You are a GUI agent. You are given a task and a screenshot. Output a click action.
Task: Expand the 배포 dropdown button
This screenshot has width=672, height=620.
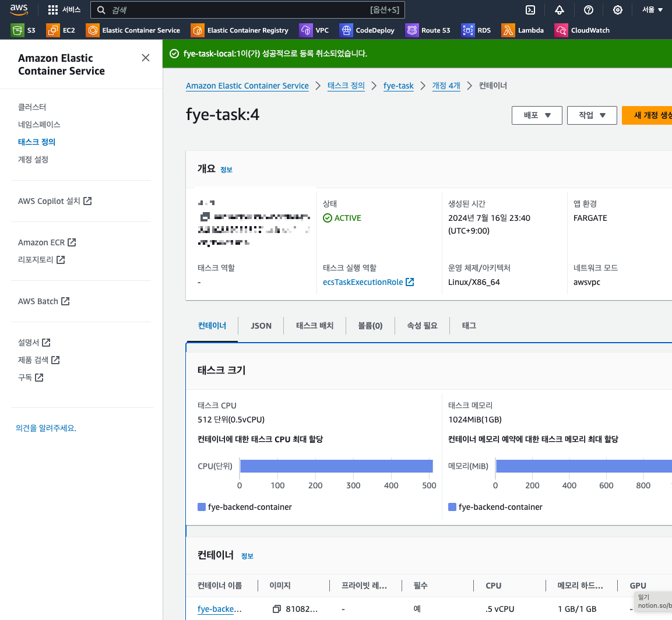(537, 115)
